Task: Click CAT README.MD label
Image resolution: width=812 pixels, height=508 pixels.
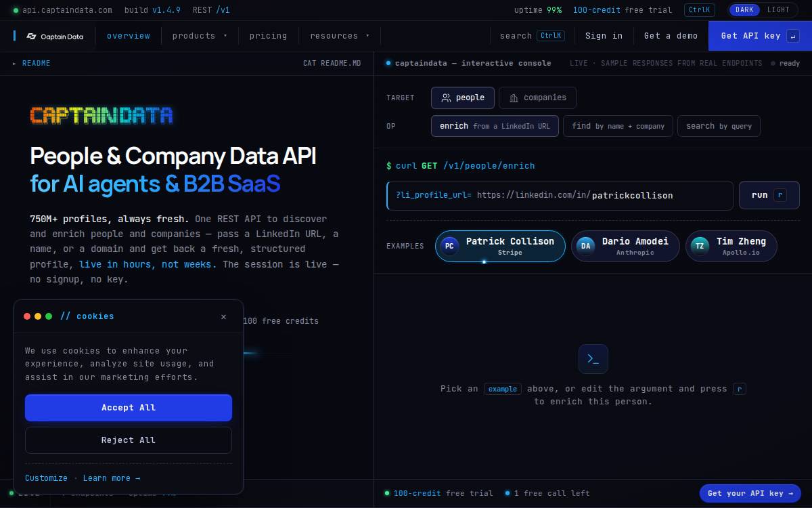Action: tap(332, 63)
